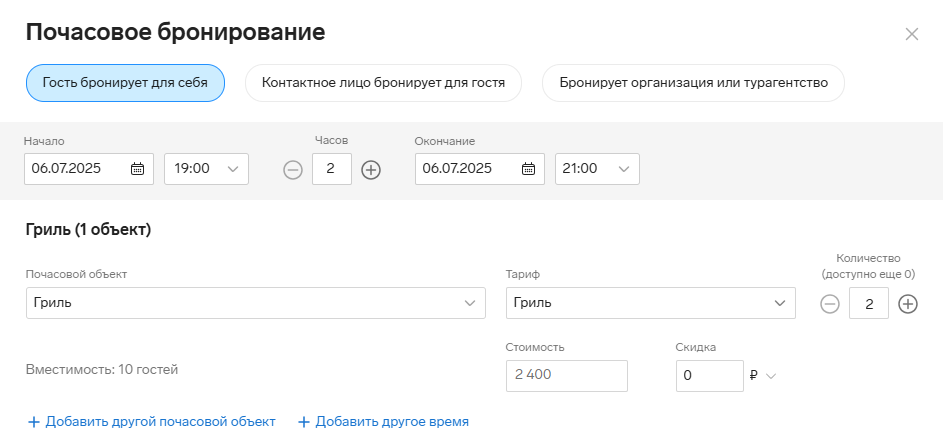This screenshot has width=943, height=445.
Task: Decrease Количество with the minus icon
Action: pos(830,304)
